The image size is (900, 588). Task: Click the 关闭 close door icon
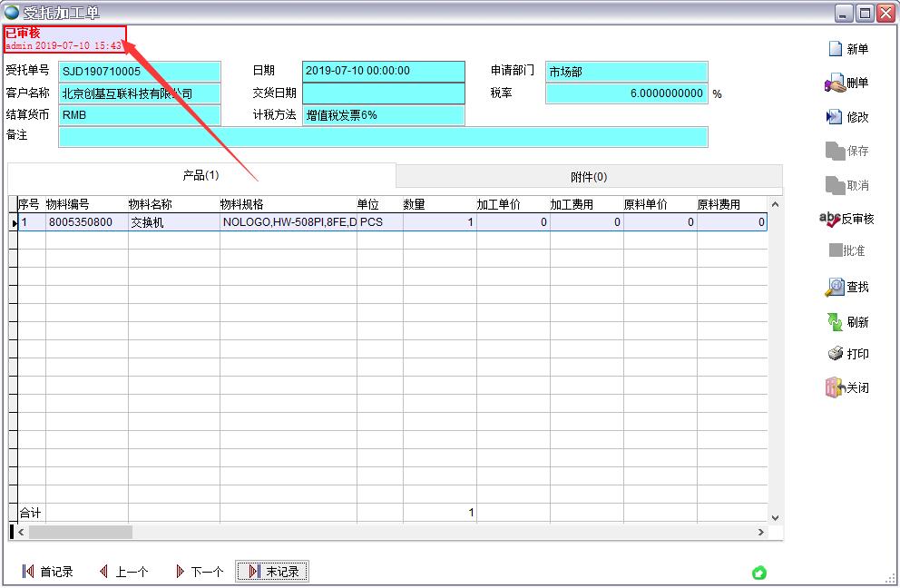[835, 387]
